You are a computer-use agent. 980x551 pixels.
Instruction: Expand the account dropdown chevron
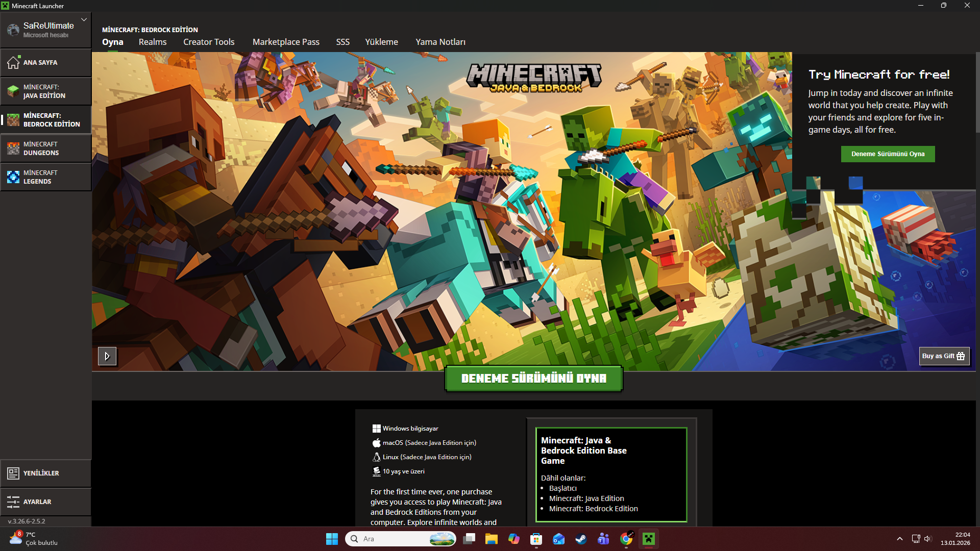tap(84, 20)
